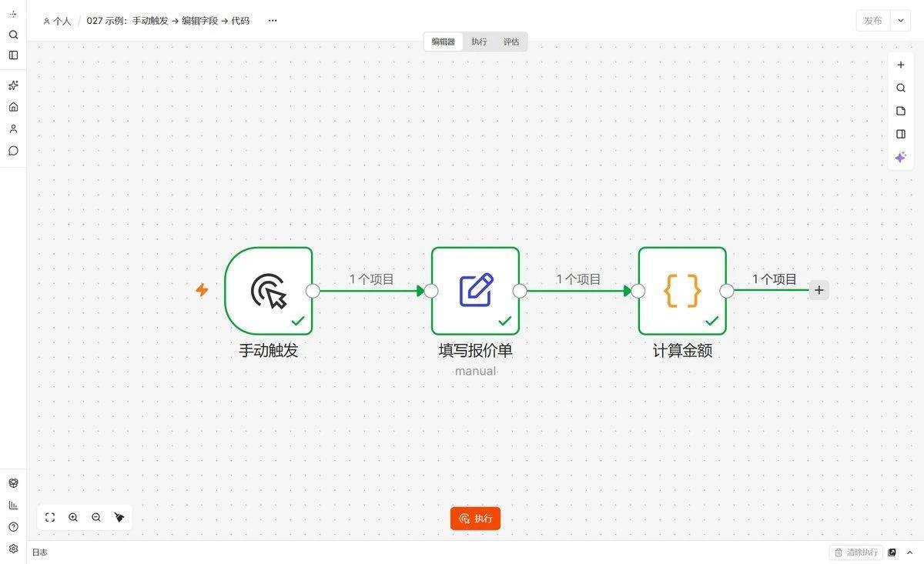This screenshot has width=924, height=564.
Task: Open the purple AI assistant sparkle
Action: coord(901,157)
